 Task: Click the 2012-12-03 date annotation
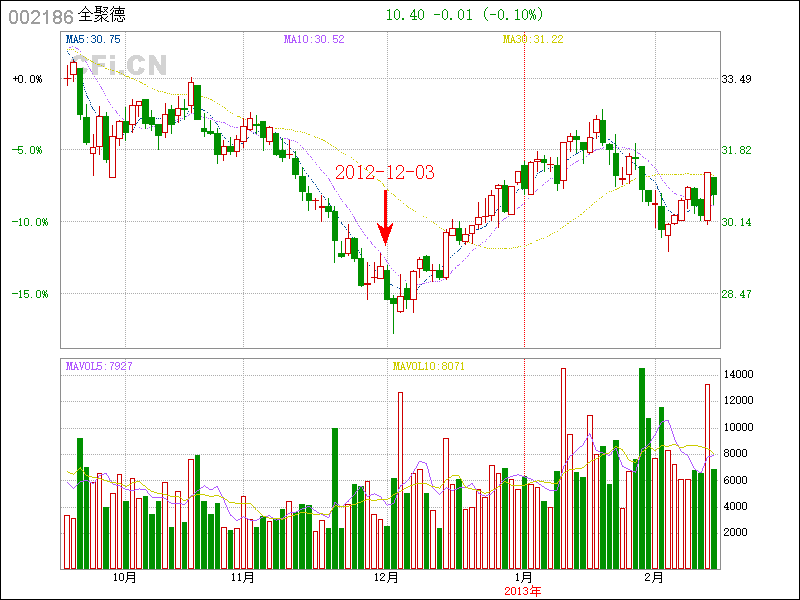click(385, 173)
